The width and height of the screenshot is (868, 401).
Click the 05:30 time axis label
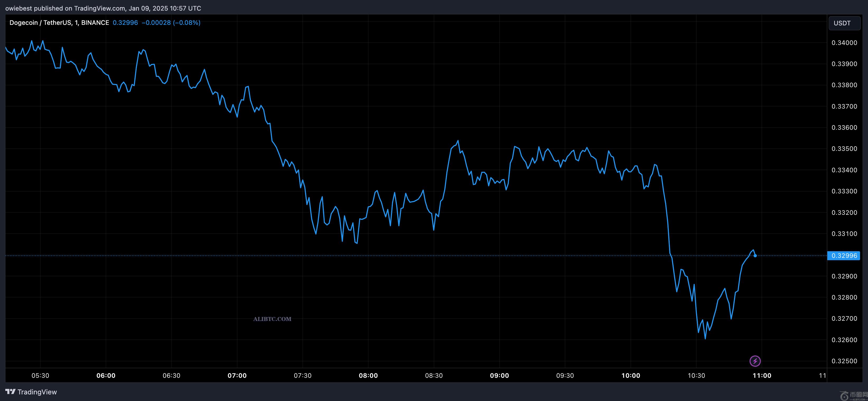40,375
